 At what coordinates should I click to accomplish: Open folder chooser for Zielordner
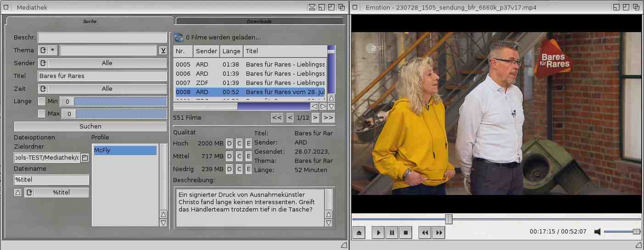pos(85,158)
